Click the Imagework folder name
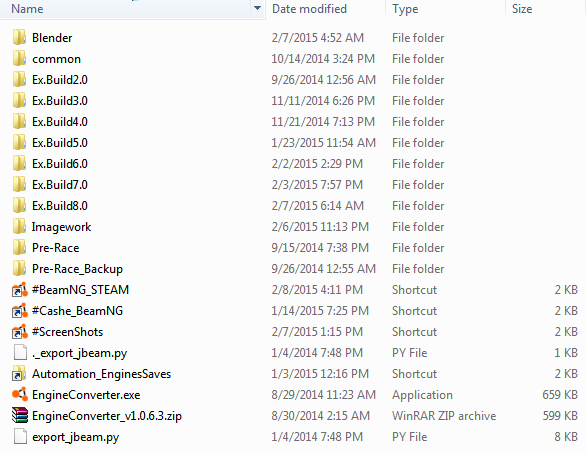The image size is (586, 452). [x=61, y=227]
